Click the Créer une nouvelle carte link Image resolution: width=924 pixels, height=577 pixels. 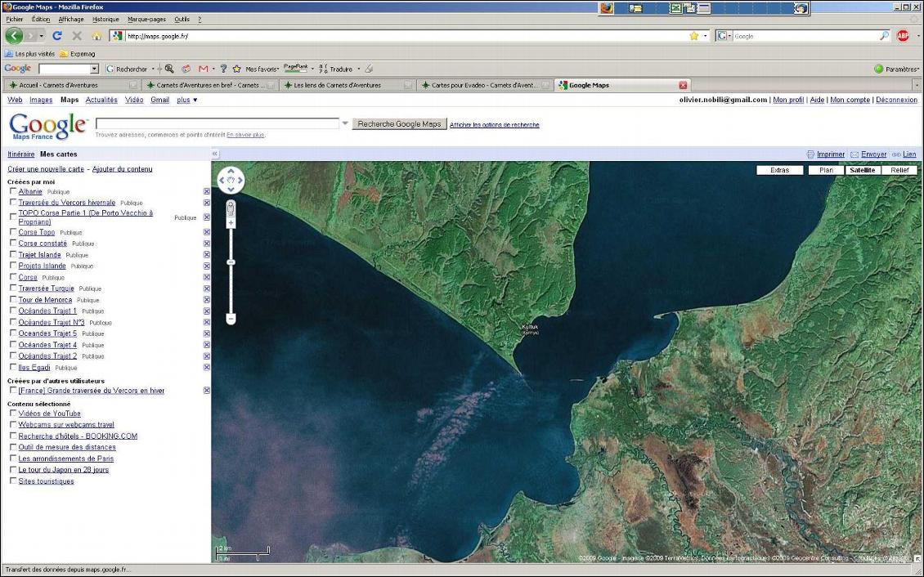click(45, 169)
